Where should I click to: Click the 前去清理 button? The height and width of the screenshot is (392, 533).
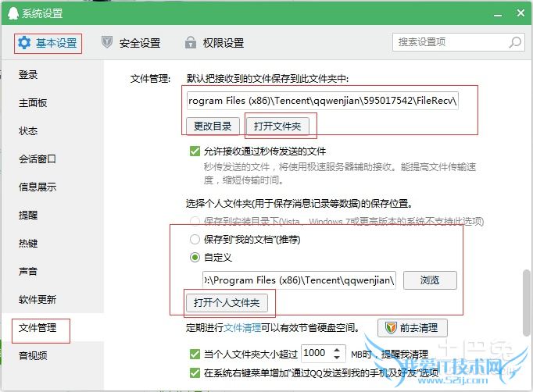point(413,328)
